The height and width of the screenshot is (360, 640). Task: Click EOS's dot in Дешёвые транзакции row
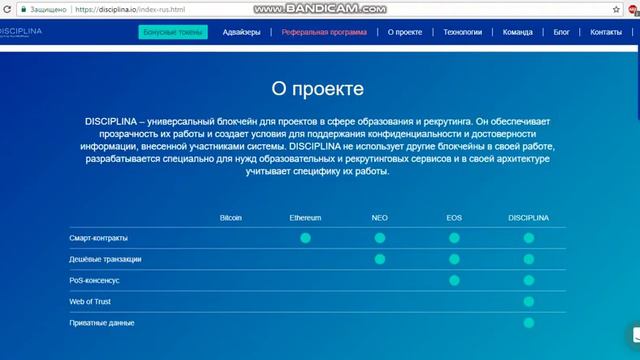point(454,259)
